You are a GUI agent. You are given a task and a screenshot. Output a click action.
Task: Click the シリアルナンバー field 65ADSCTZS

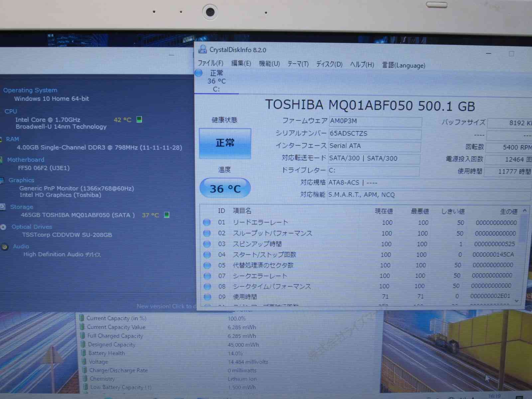click(x=375, y=133)
